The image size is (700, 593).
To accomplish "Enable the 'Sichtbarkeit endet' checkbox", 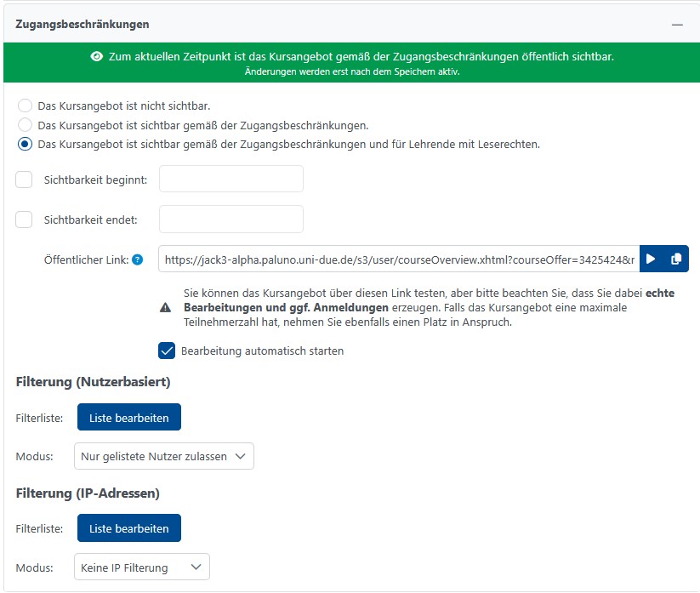I will 25,220.
